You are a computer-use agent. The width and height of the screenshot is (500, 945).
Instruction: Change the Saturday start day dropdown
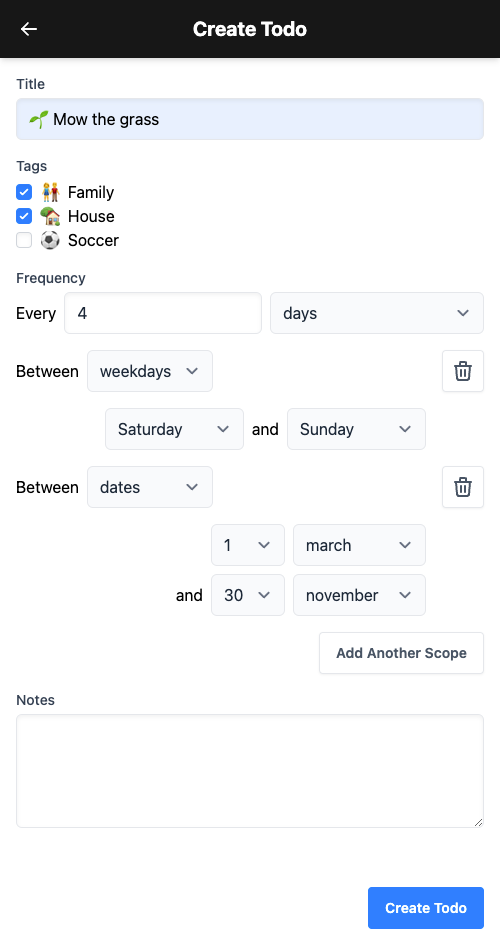tap(174, 429)
